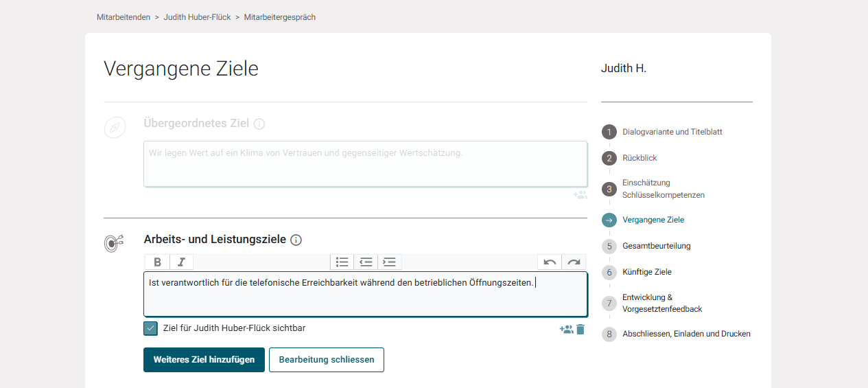Click the Mitarbeitergespräch breadcrumb
This screenshot has height=388, width=868.
pyautogui.click(x=280, y=17)
